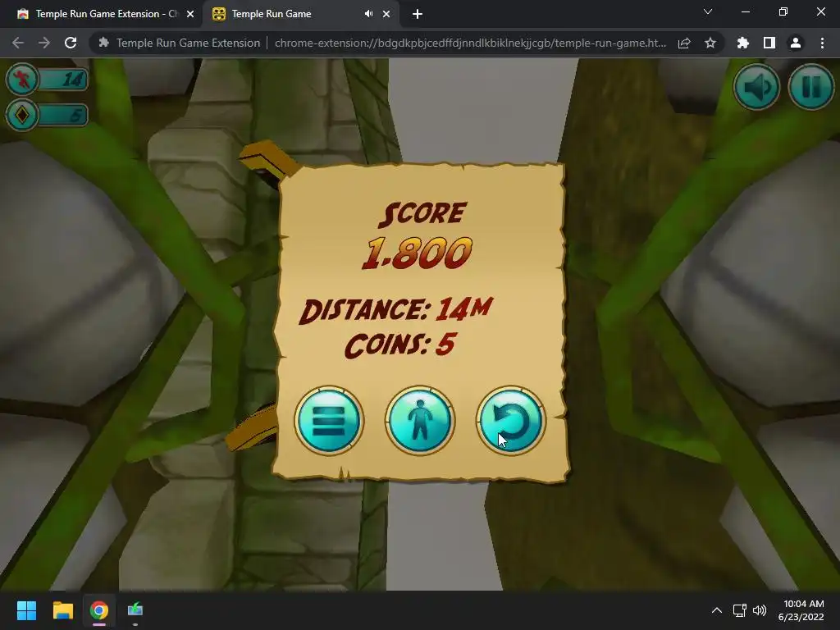This screenshot has width=840, height=630.
Task: Open the Chrome three-dot menu
Action: [822, 43]
